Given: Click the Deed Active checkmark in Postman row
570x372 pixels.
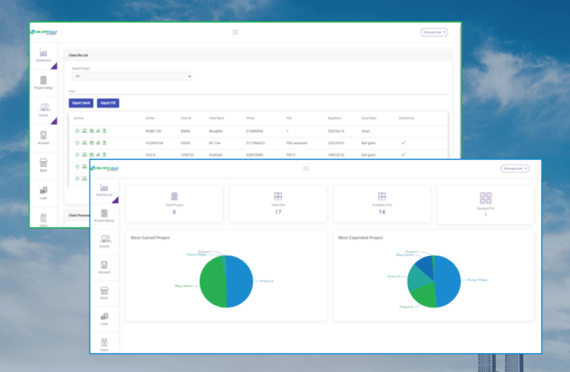Looking at the screenshot, I should click(x=403, y=155).
